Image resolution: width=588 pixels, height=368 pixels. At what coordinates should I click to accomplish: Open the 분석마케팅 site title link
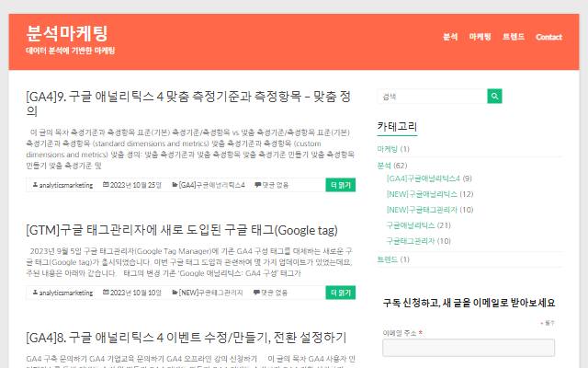pyautogui.click(x=67, y=33)
